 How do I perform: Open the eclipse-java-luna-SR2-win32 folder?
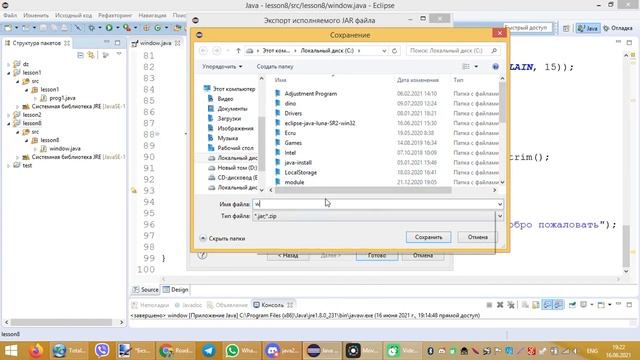click(320, 123)
